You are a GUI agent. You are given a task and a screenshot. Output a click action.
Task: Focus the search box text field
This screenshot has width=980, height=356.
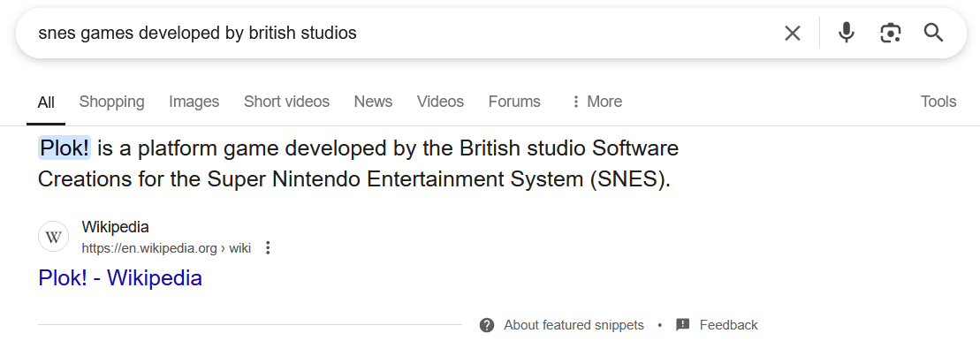400,33
